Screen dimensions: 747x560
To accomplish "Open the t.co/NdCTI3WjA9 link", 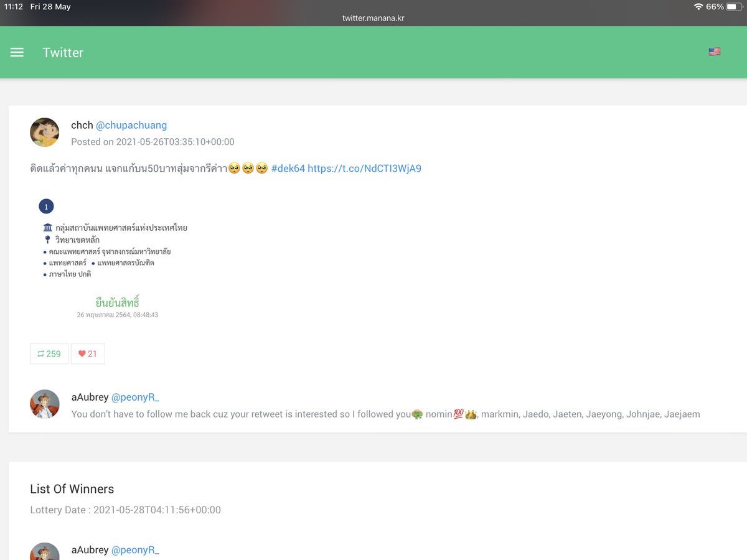I will click(x=364, y=169).
